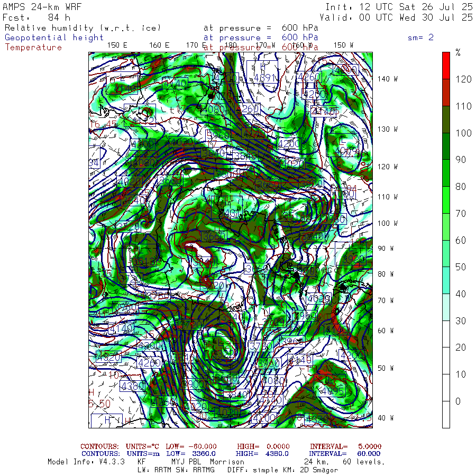Click the '4380' contour label box

tap(133, 386)
